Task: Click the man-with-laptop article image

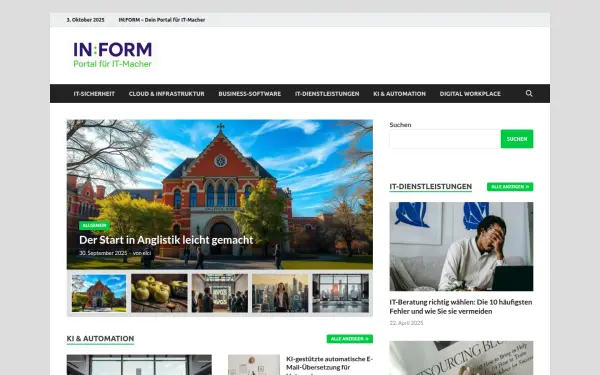Action: coord(461,246)
